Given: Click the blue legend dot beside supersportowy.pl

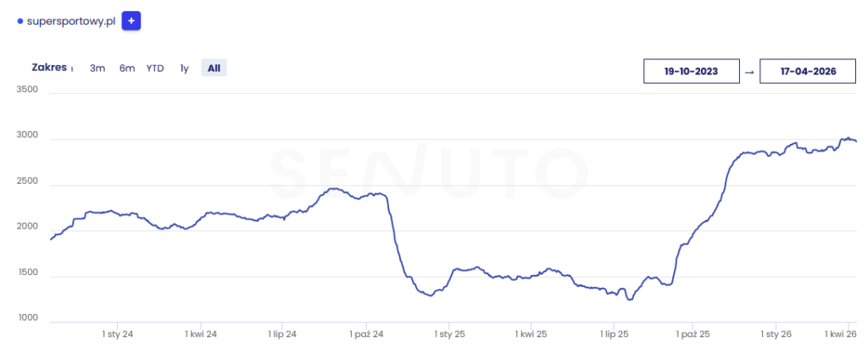Looking at the screenshot, I should 20,21.
